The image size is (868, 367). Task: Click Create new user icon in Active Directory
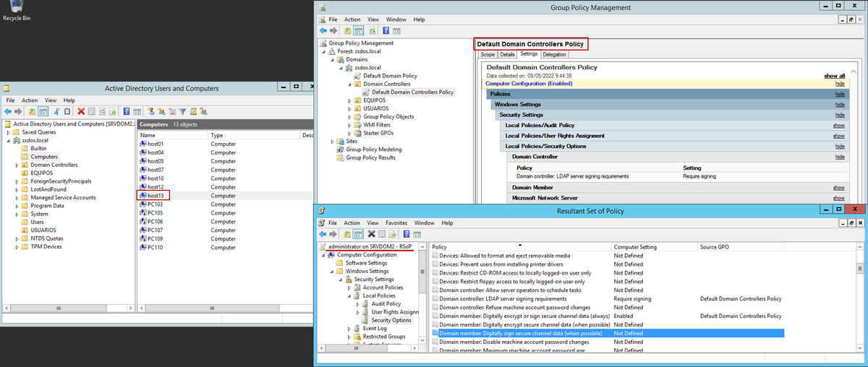pyautogui.click(x=151, y=112)
